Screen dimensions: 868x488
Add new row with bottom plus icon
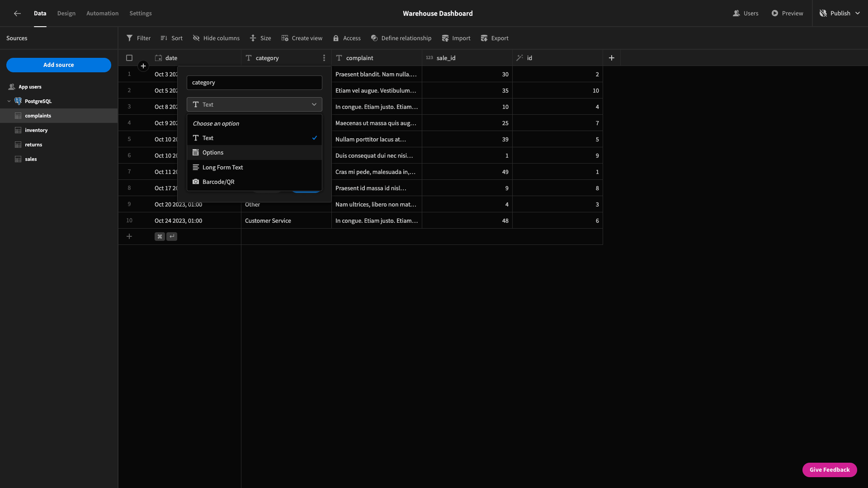click(129, 236)
